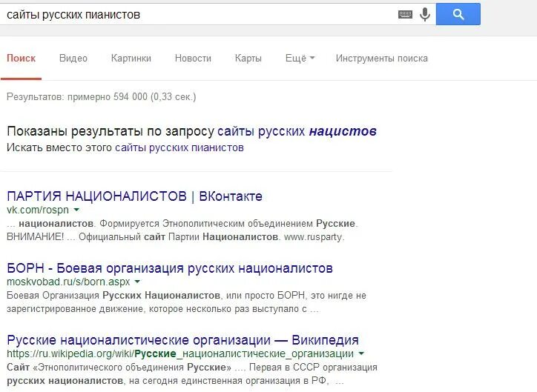Select the Поиск tab
Viewport: 537px width, 392px height.
pyautogui.click(x=21, y=58)
